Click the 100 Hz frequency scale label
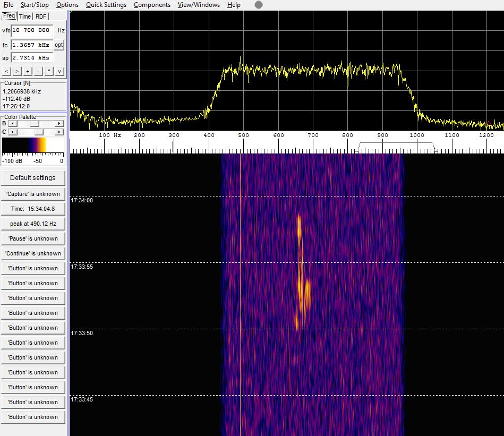The width and height of the screenshot is (504, 436). (109, 135)
